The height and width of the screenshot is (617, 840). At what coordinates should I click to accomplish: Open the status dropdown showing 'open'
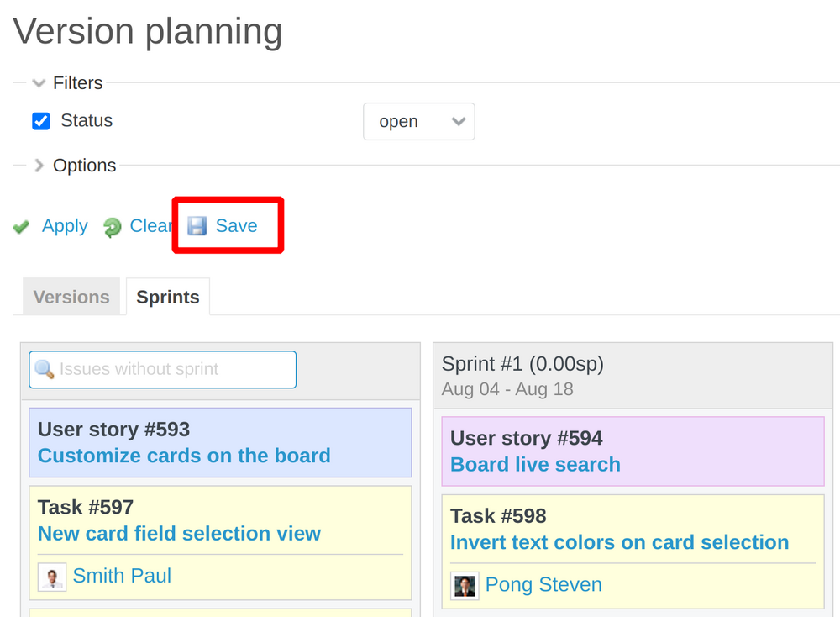(418, 121)
